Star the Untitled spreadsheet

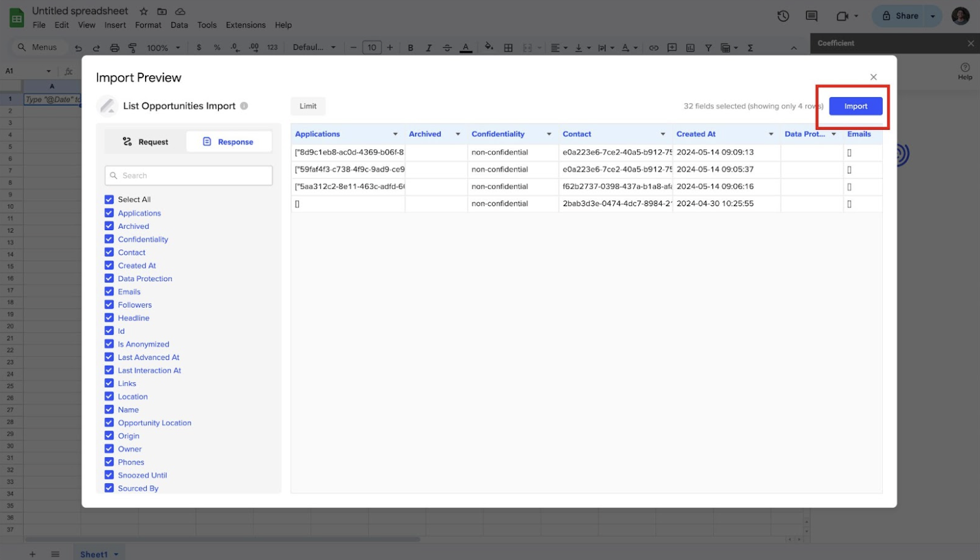(x=144, y=11)
